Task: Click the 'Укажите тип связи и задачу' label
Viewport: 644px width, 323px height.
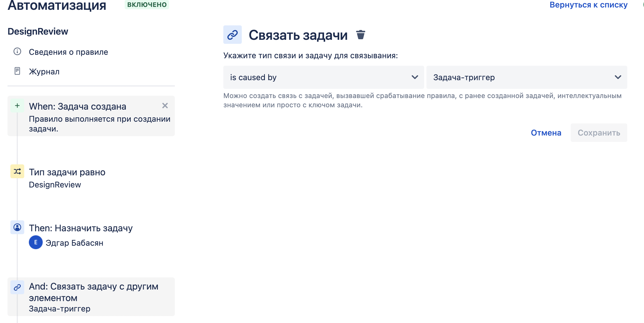Action: point(310,55)
